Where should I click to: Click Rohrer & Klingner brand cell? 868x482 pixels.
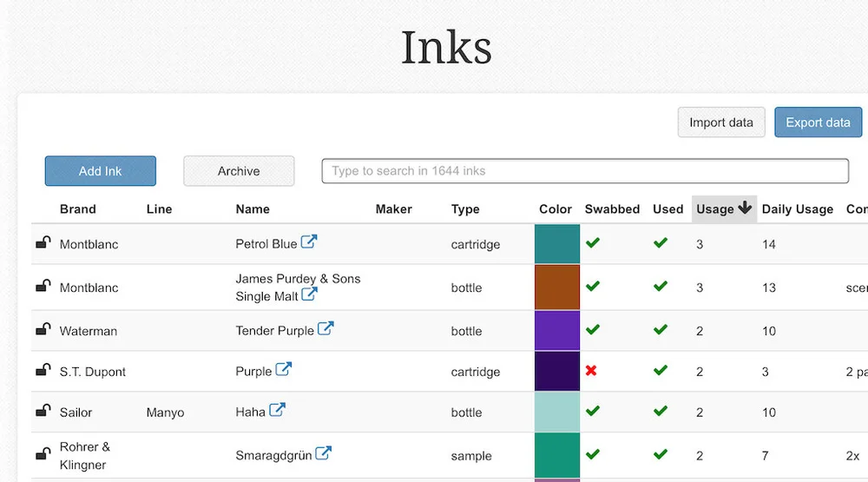click(85, 455)
